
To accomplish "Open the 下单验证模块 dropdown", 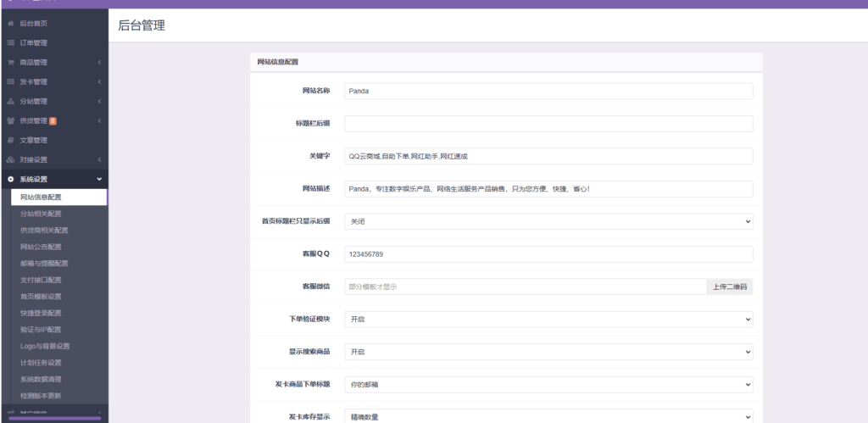I will [x=548, y=320].
